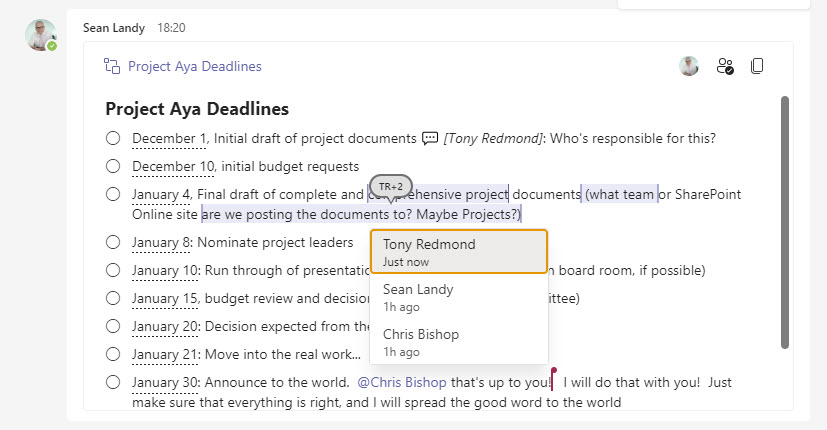Screen dimensions: 827x430
Task: Choose Sean Landy from the editors popup
Action: pyautogui.click(x=459, y=297)
